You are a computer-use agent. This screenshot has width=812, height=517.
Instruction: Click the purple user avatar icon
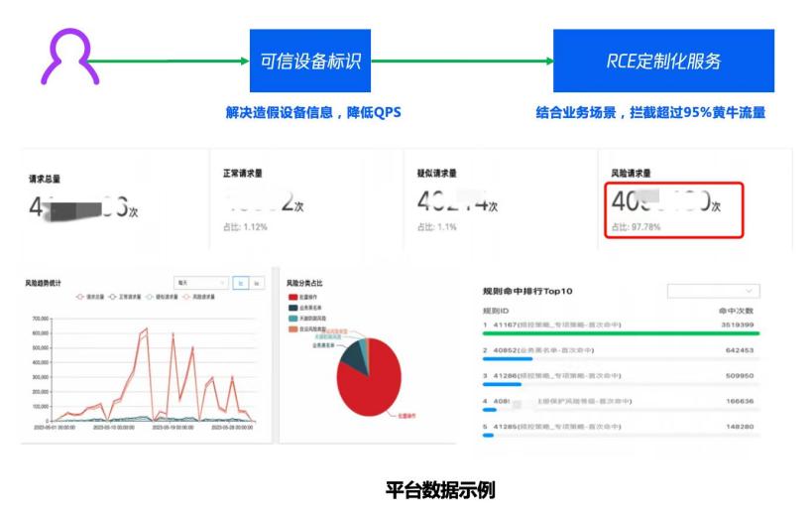click(68, 57)
